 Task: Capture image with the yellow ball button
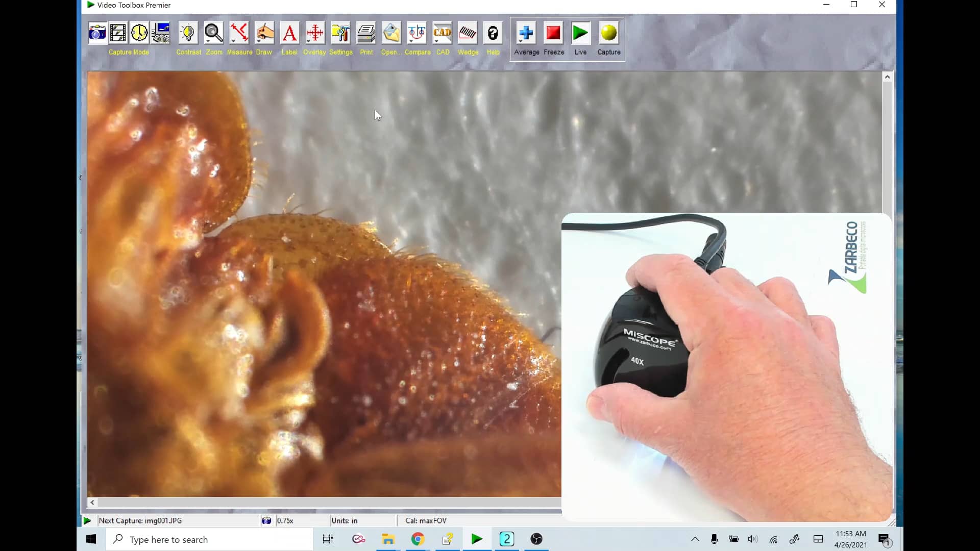point(609,33)
